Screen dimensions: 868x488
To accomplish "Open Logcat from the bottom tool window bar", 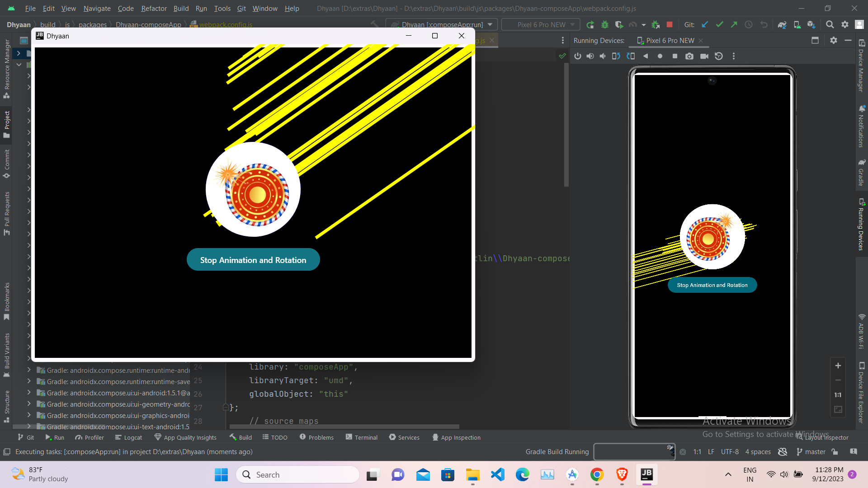I will click(x=128, y=437).
